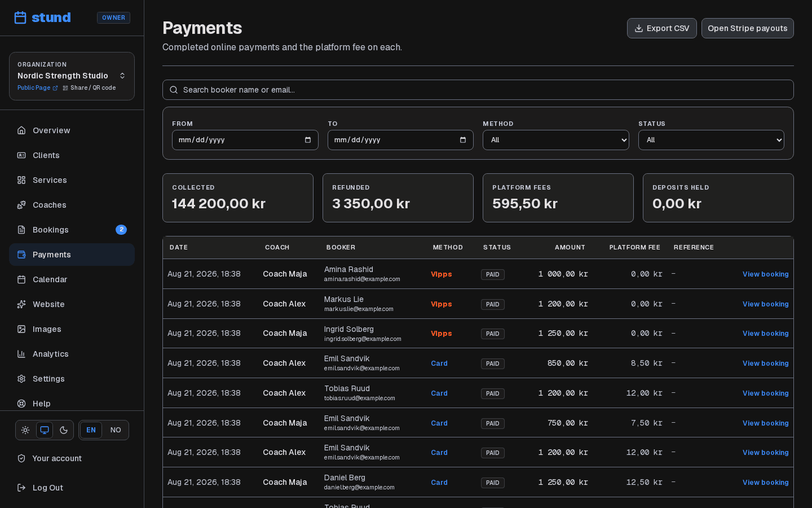Click the Platform Fee column header
This screenshot has height=508, width=812.
[634, 247]
